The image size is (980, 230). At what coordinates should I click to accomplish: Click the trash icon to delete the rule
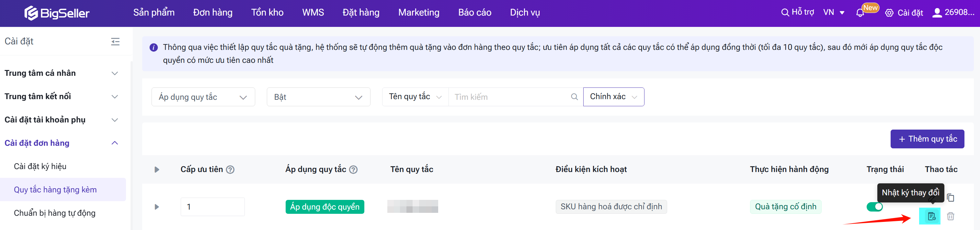(x=950, y=216)
